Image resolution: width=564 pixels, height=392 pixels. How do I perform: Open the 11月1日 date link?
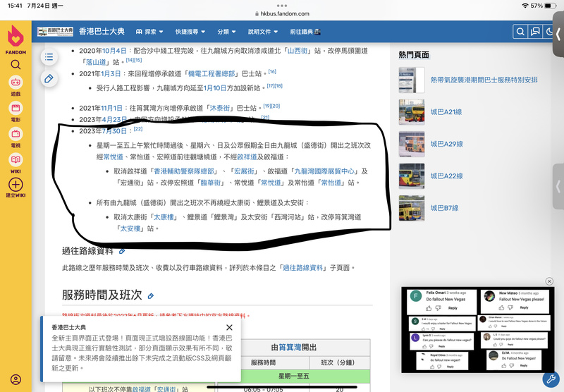coord(111,109)
